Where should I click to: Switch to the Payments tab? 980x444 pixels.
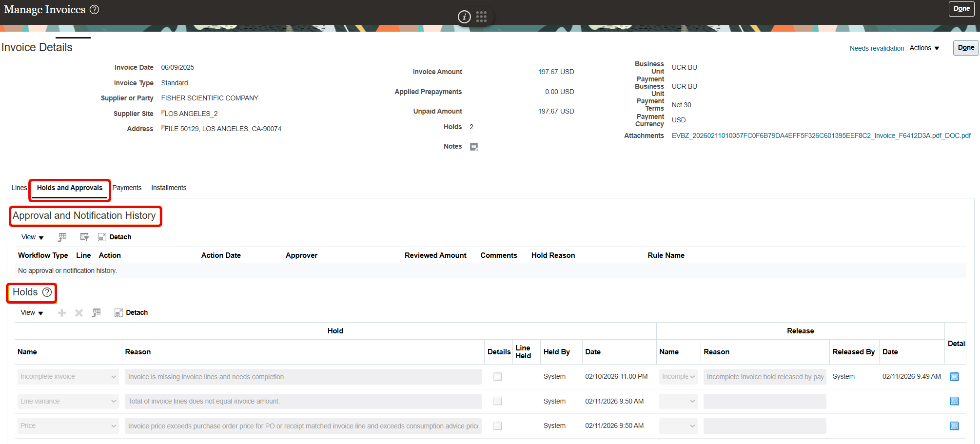pyautogui.click(x=127, y=188)
